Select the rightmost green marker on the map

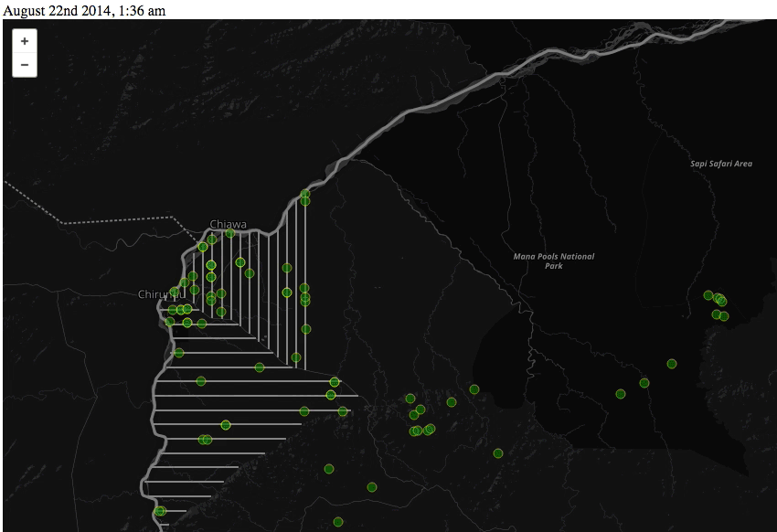coord(724,316)
